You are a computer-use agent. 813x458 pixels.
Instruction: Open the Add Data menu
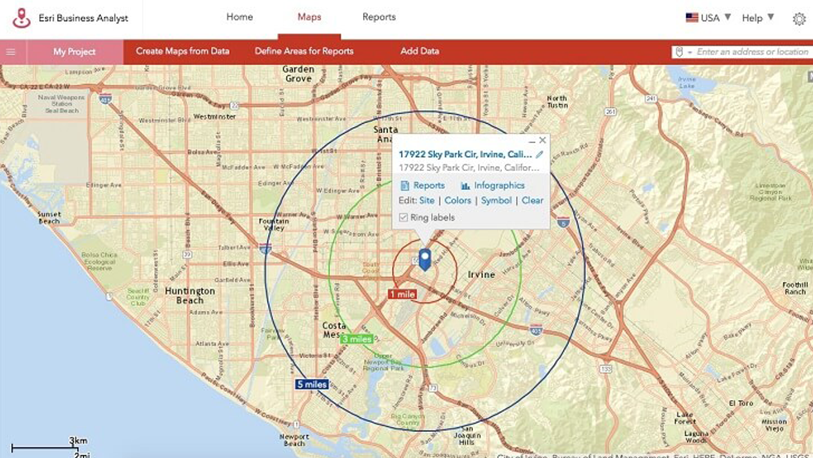[x=419, y=51]
